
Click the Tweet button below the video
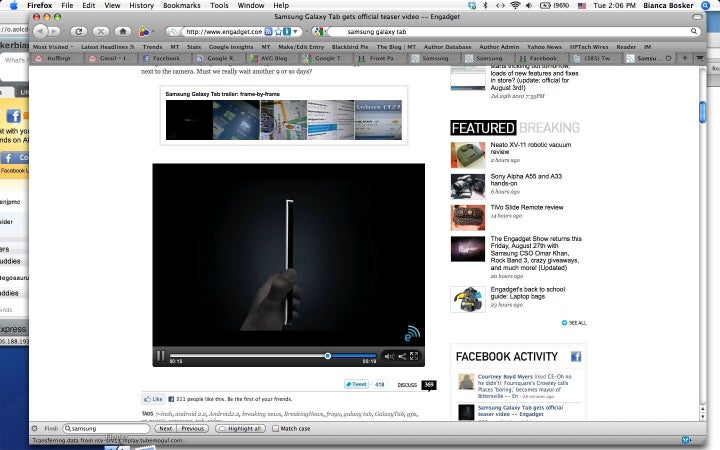click(356, 384)
